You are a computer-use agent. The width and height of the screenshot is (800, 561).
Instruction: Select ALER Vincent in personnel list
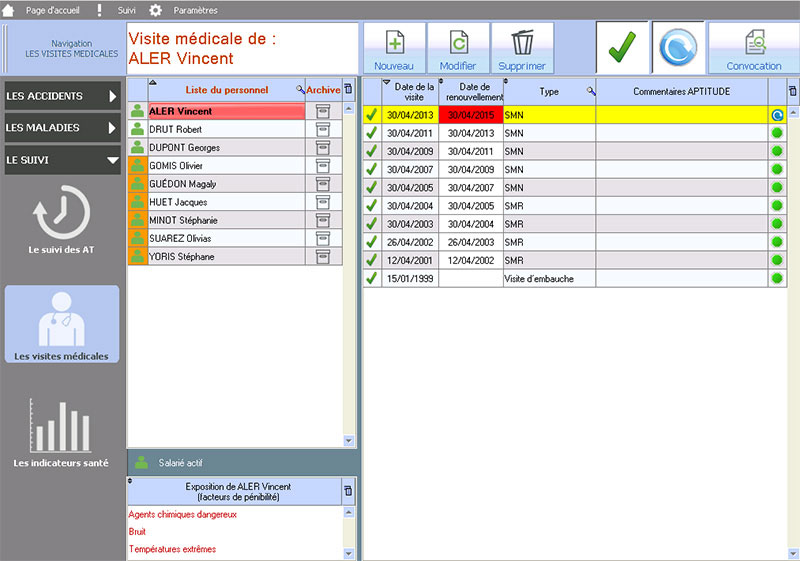click(x=227, y=111)
